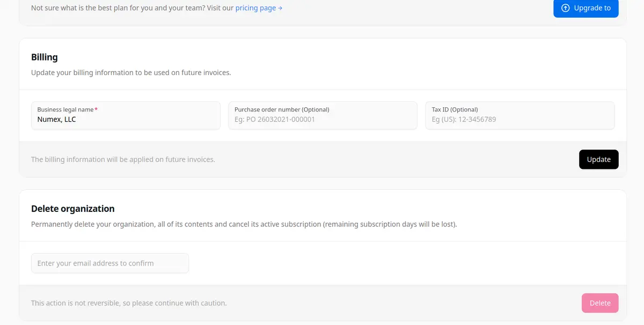Click the upward arrow icon in Upgrade button
The width and height of the screenshot is (644, 325).
click(x=565, y=8)
